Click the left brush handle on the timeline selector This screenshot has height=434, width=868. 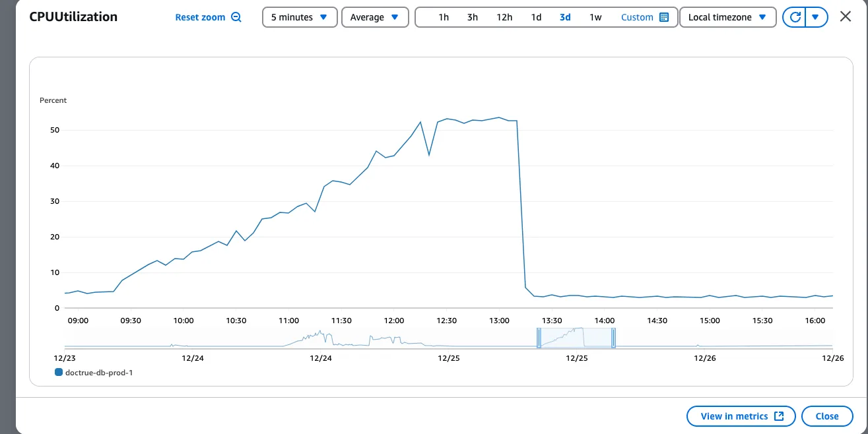point(539,338)
